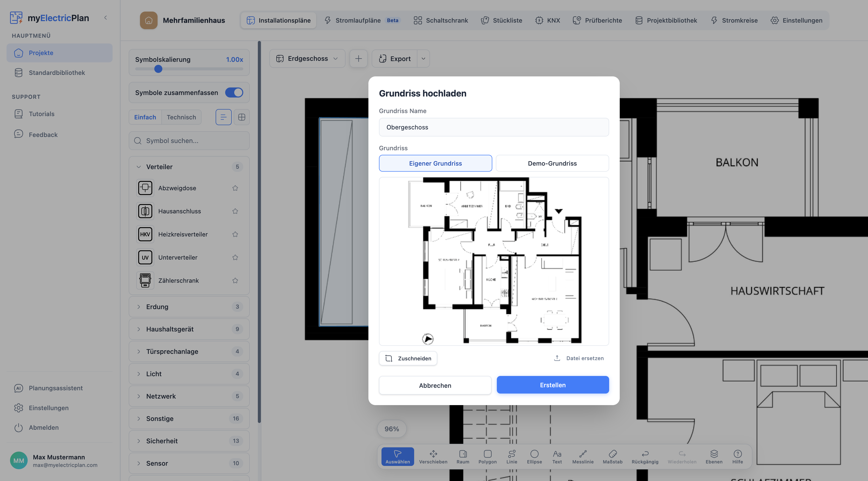Click Rückgängig to undo
Image resolution: width=868 pixels, height=481 pixels.
(645, 457)
